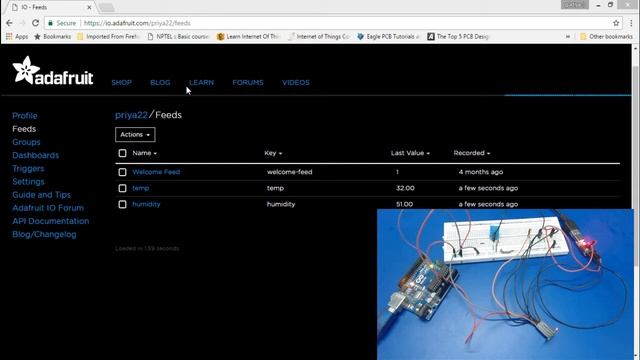This screenshot has width=640, height=360.
Task: Open Settings in the sidebar
Action: click(28, 182)
